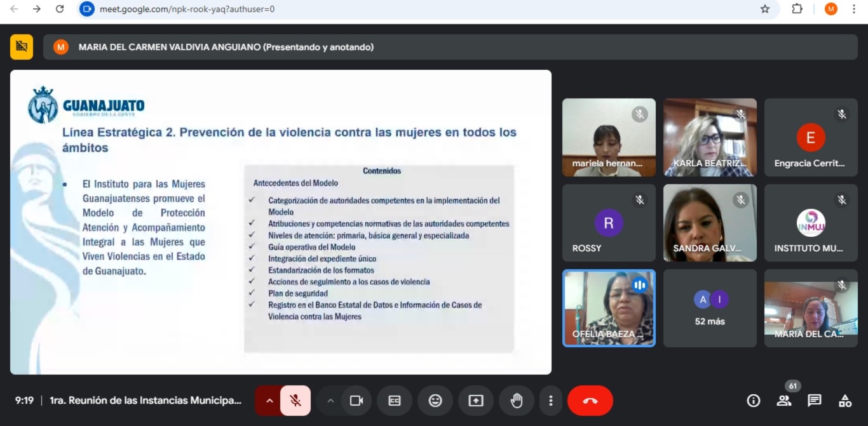Expand video settings arrow beside camera
Screen dimensions: 868x426
click(x=330, y=401)
